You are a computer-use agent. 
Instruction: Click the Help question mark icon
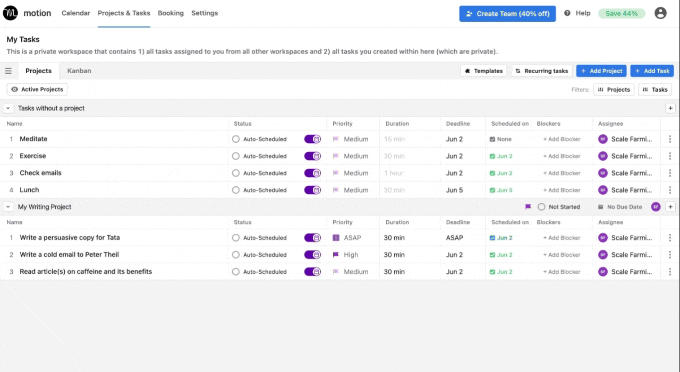tap(567, 13)
